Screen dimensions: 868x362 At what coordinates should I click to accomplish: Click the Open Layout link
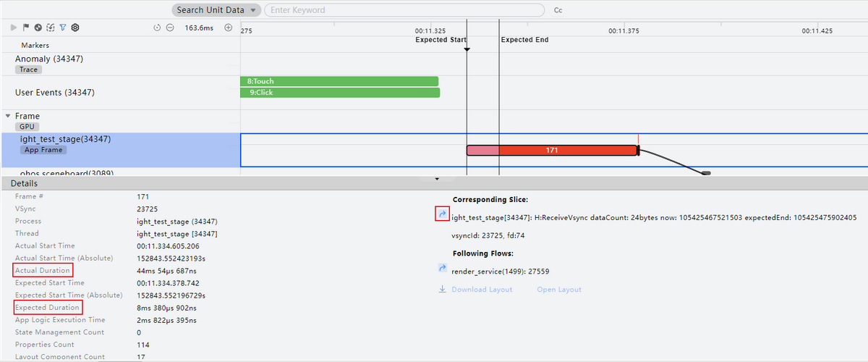point(558,290)
